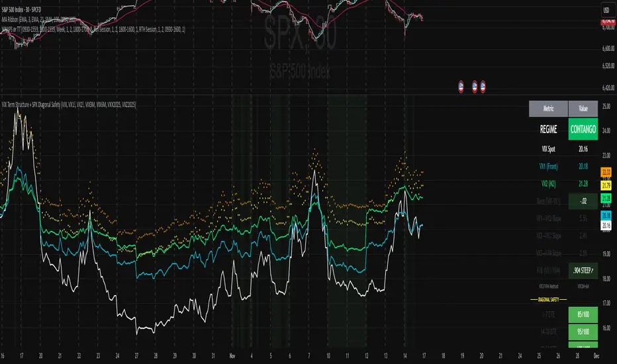Select the RTH Session indicator legend line
617x364 pixels.
coord(93,29)
